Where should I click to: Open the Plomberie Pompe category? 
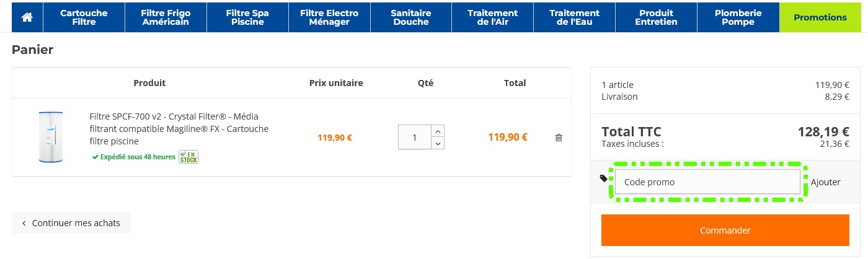click(x=738, y=17)
